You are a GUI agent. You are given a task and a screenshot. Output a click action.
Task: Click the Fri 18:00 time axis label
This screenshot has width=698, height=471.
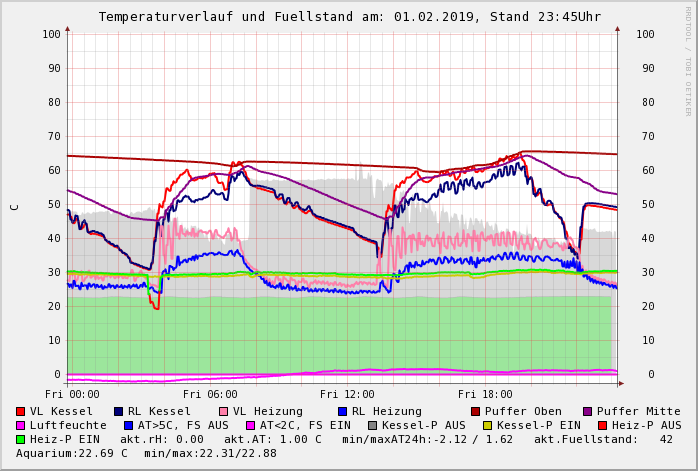point(485,395)
